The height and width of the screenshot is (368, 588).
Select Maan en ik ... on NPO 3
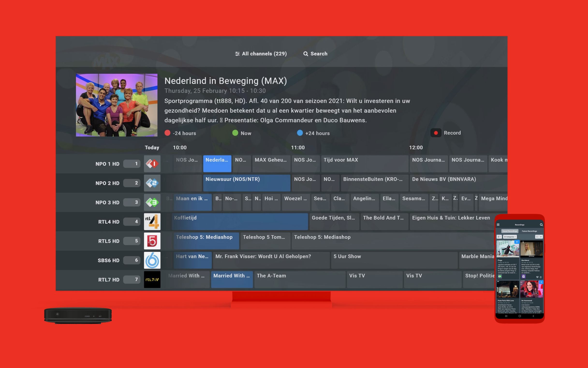click(x=192, y=202)
